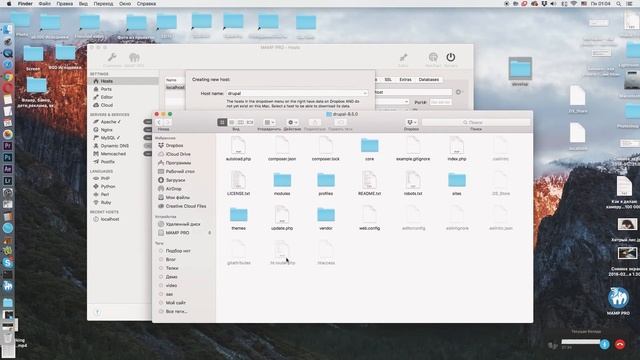Switch Finder to list view
This screenshot has width=640, height=360.
pos(231,122)
